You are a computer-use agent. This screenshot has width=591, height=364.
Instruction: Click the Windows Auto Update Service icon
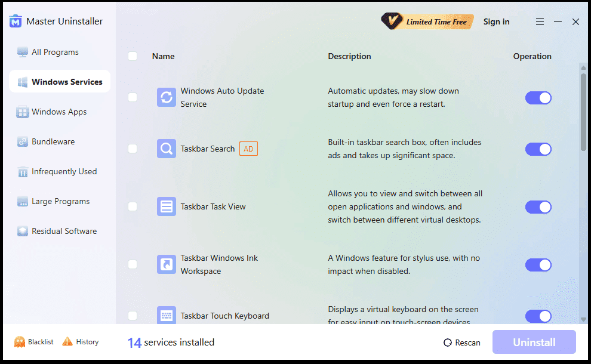pyautogui.click(x=166, y=97)
